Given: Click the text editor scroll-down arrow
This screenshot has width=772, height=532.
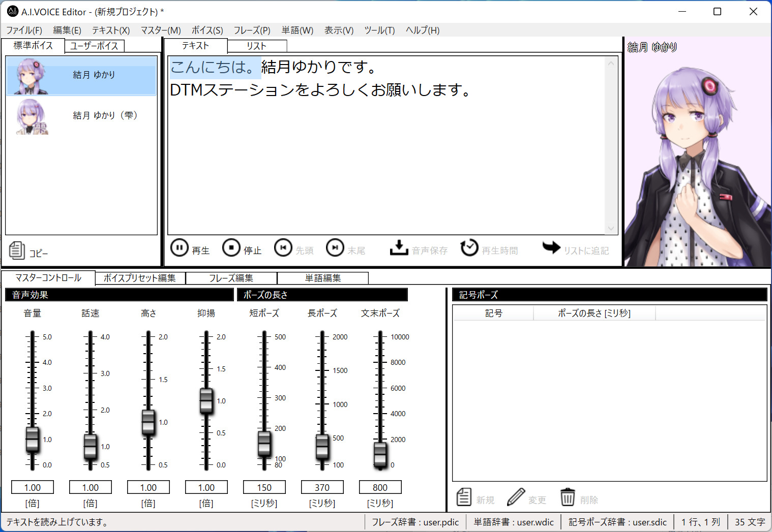Looking at the screenshot, I should tap(611, 228).
